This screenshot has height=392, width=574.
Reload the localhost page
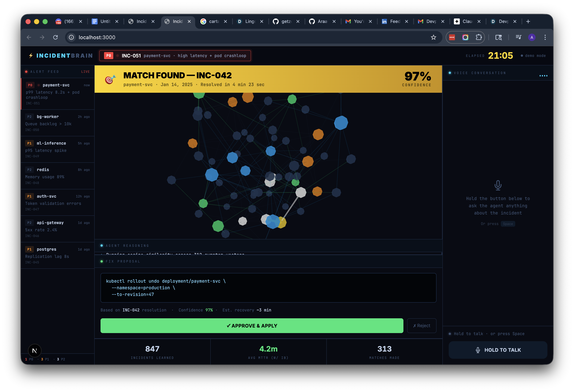[56, 37]
